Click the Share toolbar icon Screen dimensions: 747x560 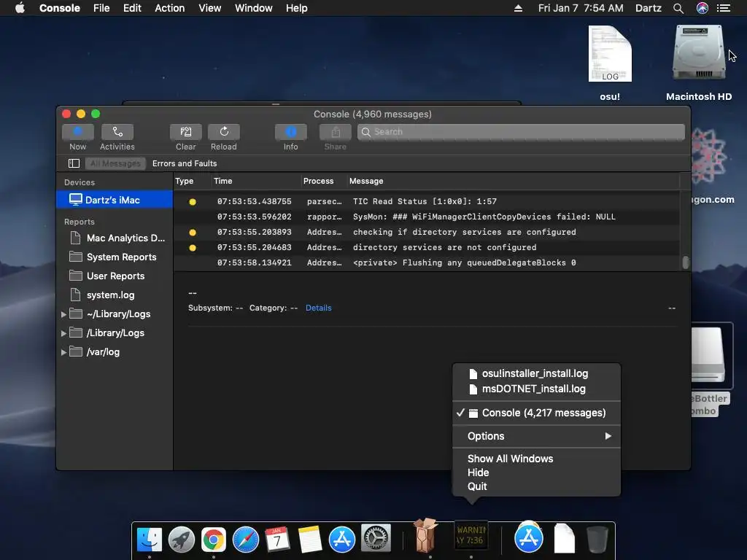(336, 132)
